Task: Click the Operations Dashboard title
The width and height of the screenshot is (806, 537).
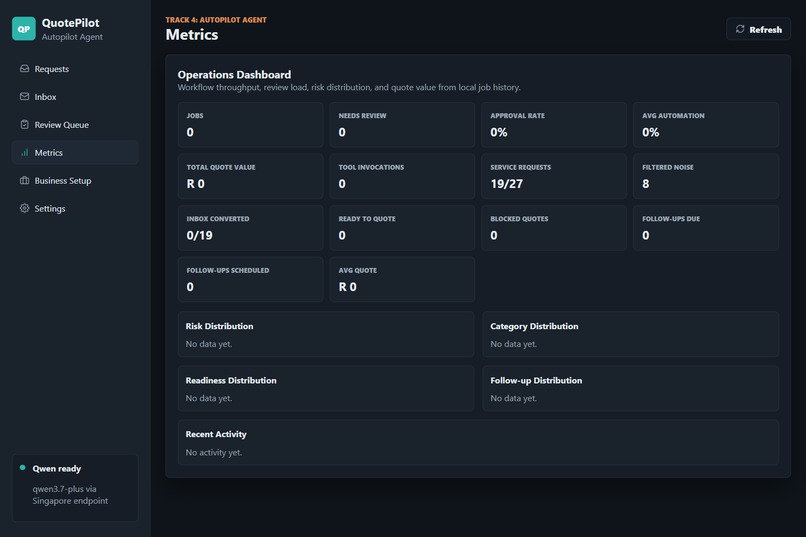Action: click(x=234, y=75)
